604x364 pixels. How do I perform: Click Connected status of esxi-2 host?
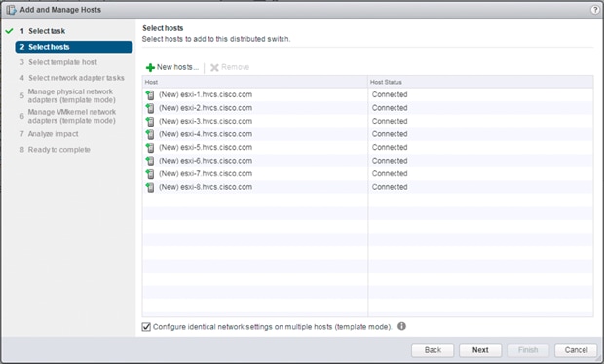point(390,108)
